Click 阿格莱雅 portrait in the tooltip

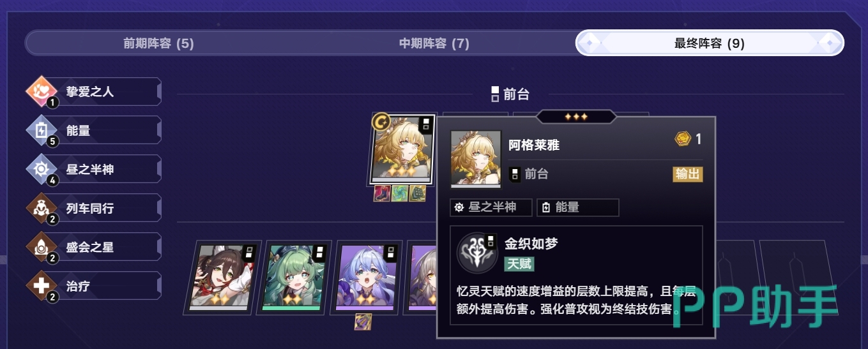pyautogui.click(x=476, y=160)
